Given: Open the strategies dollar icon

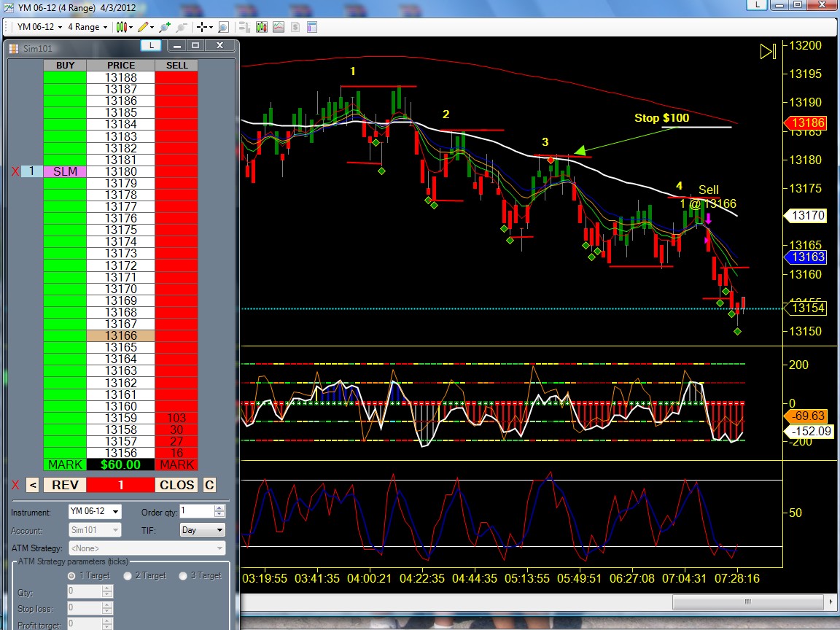Looking at the screenshot, I should coord(295,27).
